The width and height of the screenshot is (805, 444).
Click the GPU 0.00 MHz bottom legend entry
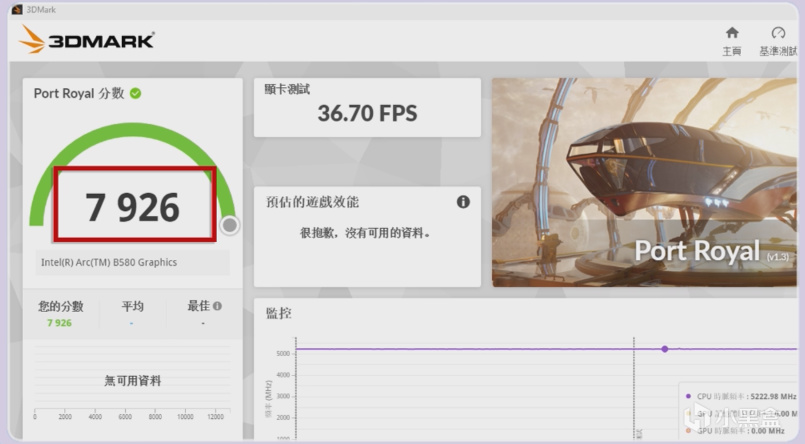[x=735, y=431]
